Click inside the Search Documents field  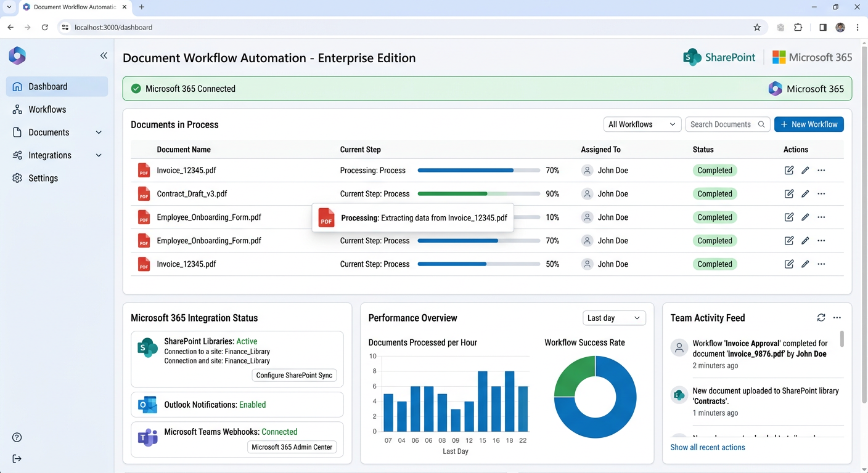point(721,124)
